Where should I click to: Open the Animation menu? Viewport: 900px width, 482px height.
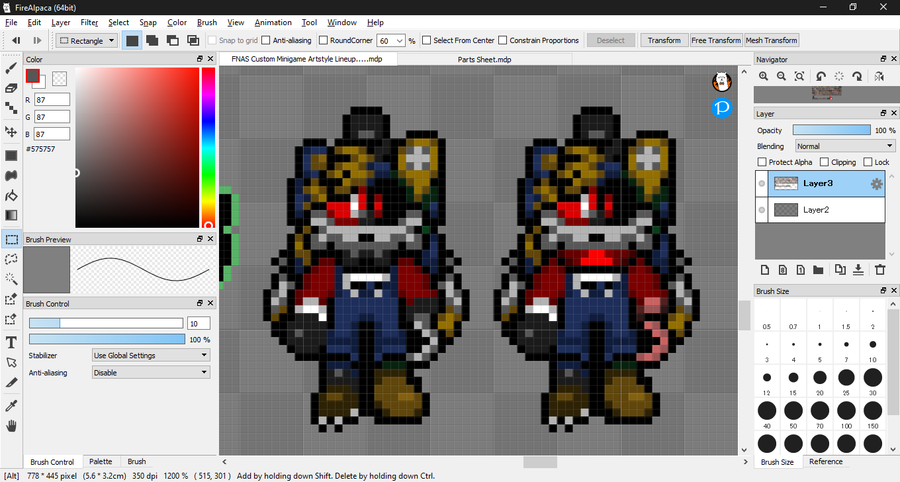[273, 22]
